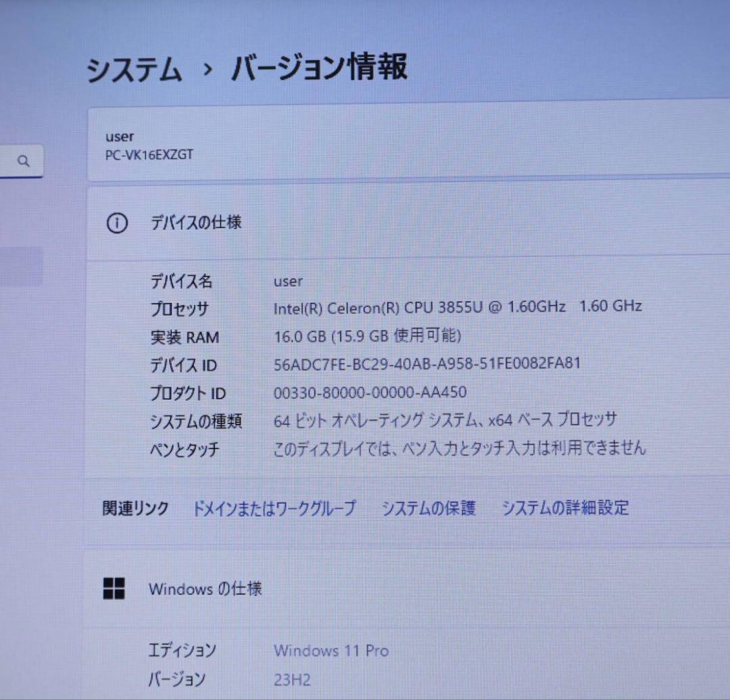Click the プロダクト ID label
Screen dimensions: 730x700
coord(188,394)
